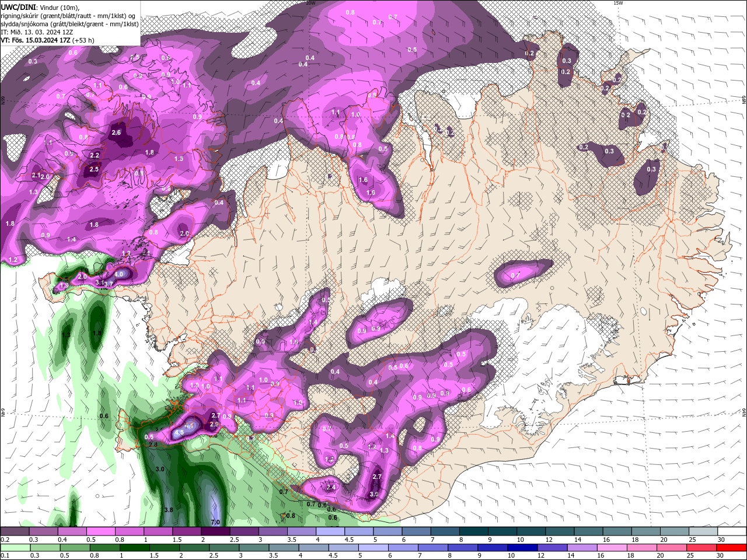Click the '20W' longitude label
Viewport: 747px width, 560px height.
coord(310,3)
